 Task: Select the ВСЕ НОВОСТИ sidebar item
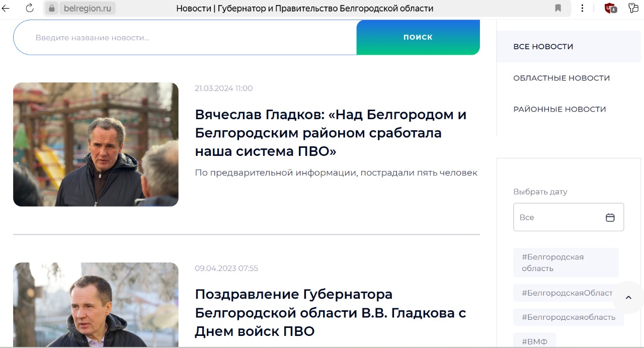[569, 46]
